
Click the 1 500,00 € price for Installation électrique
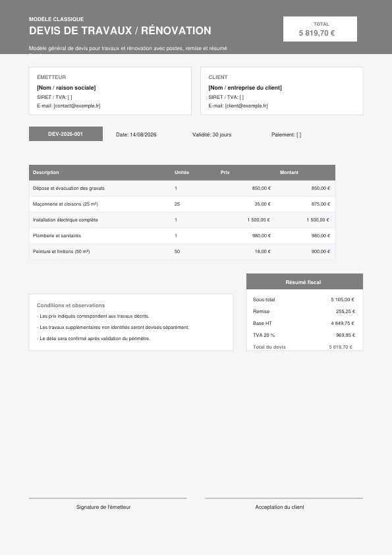(x=259, y=219)
